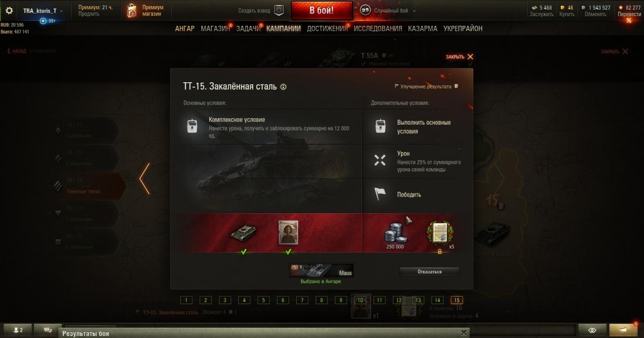Select mission number 7 box
Viewport: 644px width, 338px height.
point(302,300)
